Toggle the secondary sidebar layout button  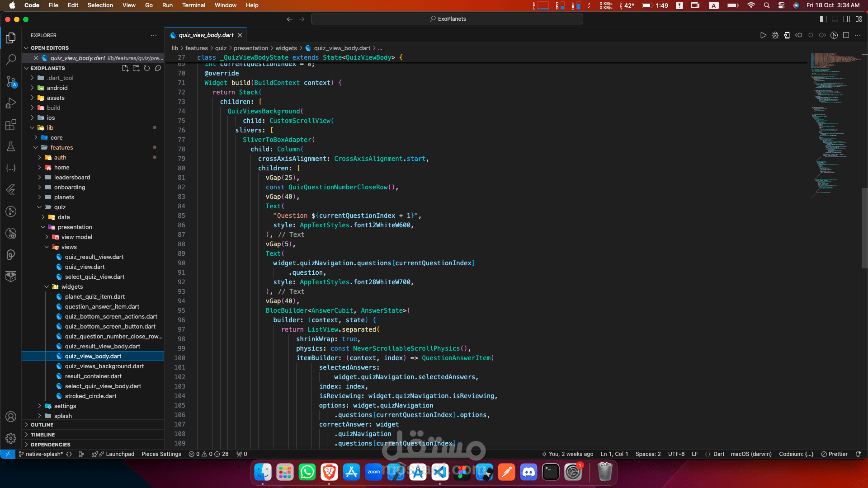pos(847,19)
